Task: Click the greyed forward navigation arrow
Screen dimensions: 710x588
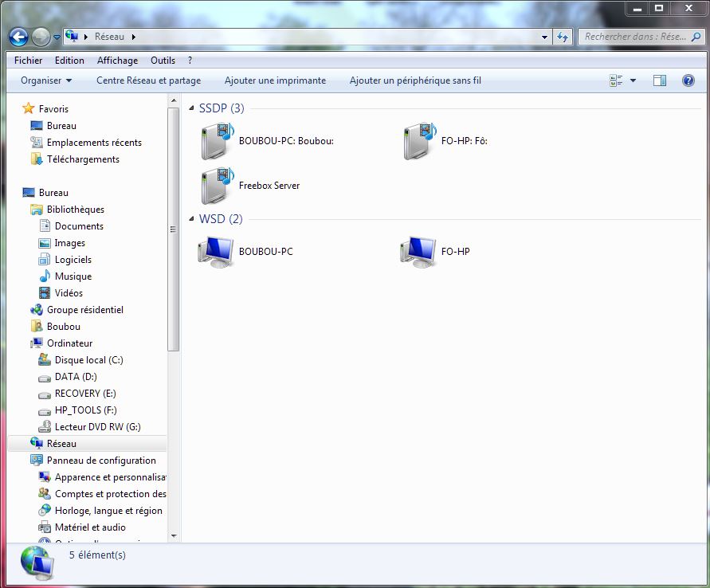Action: coord(41,37)
